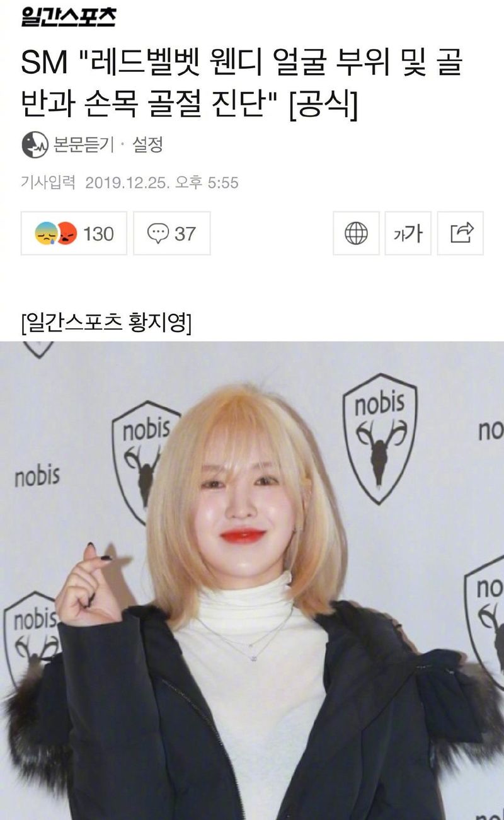The width and height of the screenshot is (504, 820).
Task: Open the globe translate icon
Action: pyautogui.click(x=356, y=233)
